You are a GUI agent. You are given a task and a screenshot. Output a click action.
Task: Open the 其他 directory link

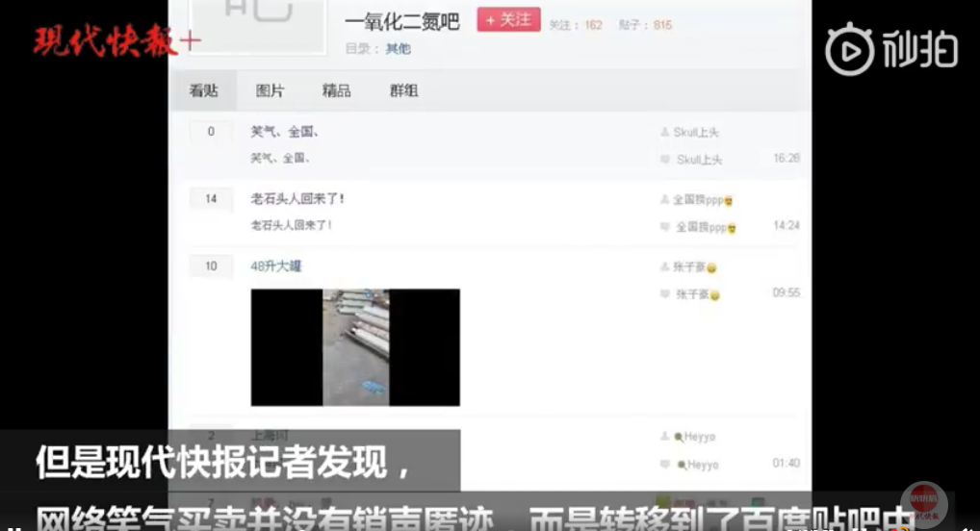[x=399, y=49]
